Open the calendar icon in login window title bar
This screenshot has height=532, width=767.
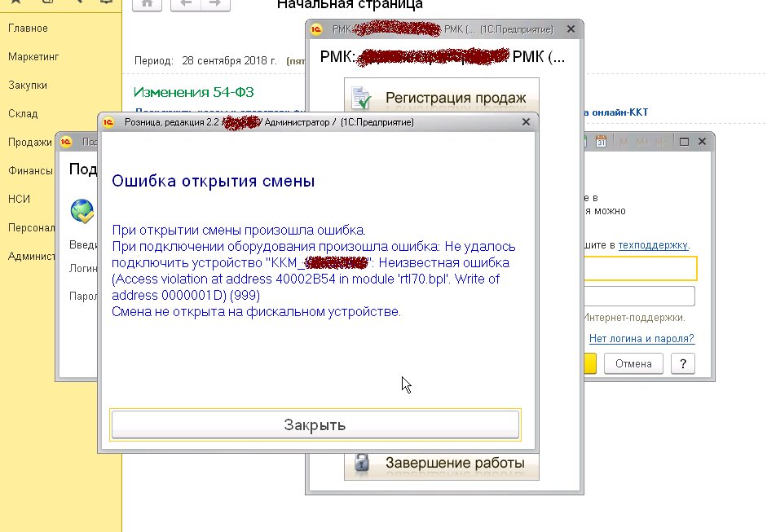coord(601,142)
